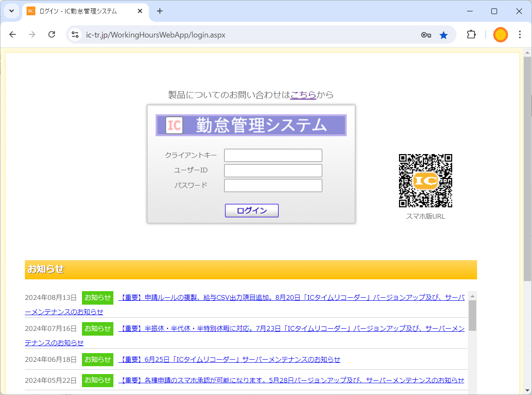Go back to the previous page
The height and width of the screenshot is (395, 532).
(x=12, y=34)
